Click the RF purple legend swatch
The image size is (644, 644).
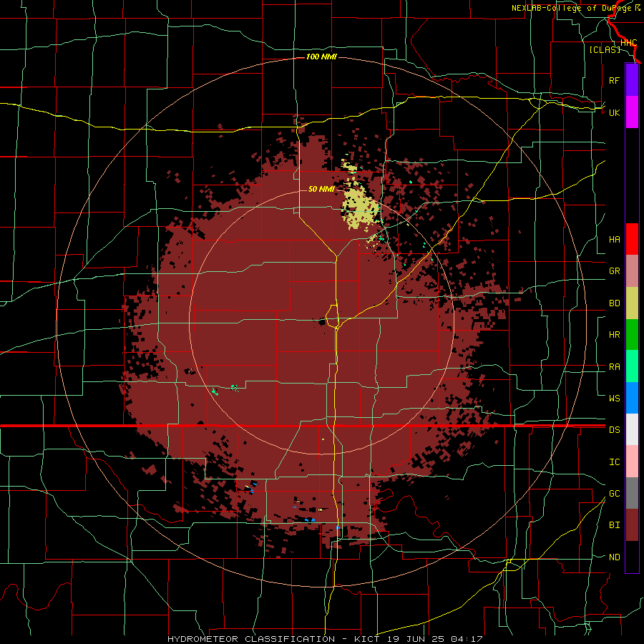pos(632,80)
